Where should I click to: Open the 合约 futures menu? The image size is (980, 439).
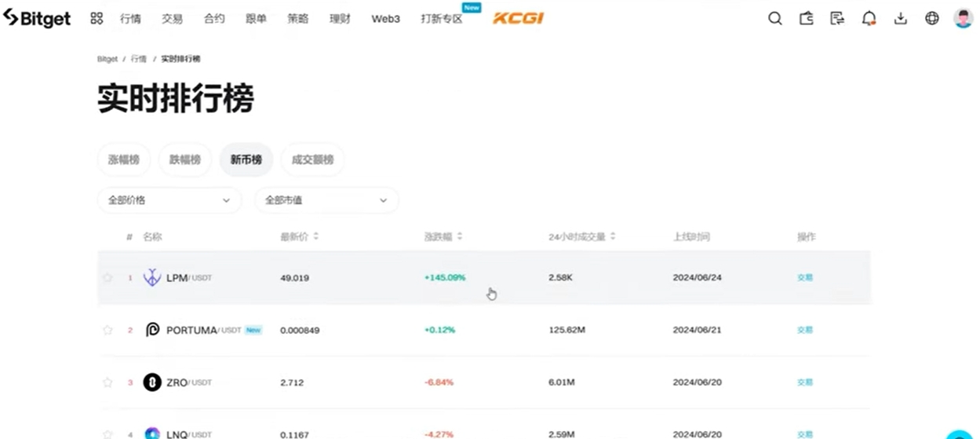pos(214,19)
